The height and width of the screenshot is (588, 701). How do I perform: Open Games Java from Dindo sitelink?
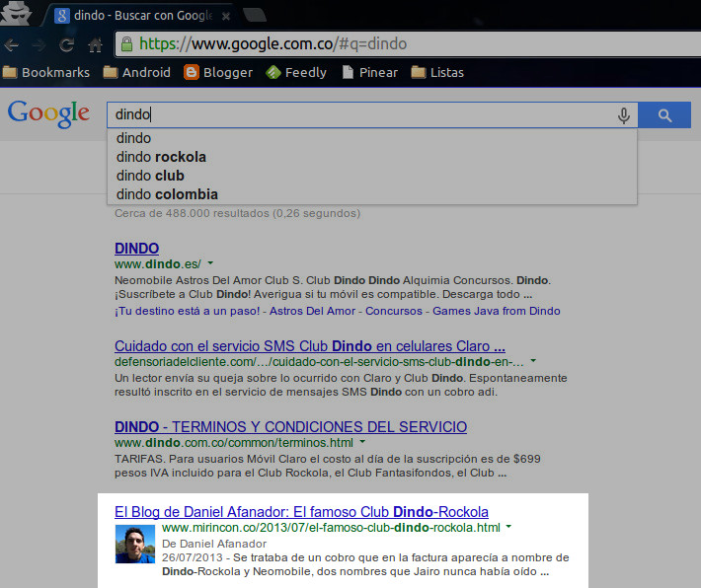click(497, 311)
